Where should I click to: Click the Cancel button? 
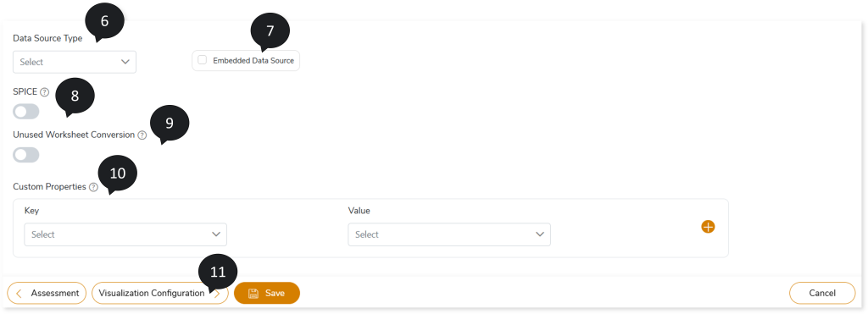pyautogui.click(x=822, y=293)
